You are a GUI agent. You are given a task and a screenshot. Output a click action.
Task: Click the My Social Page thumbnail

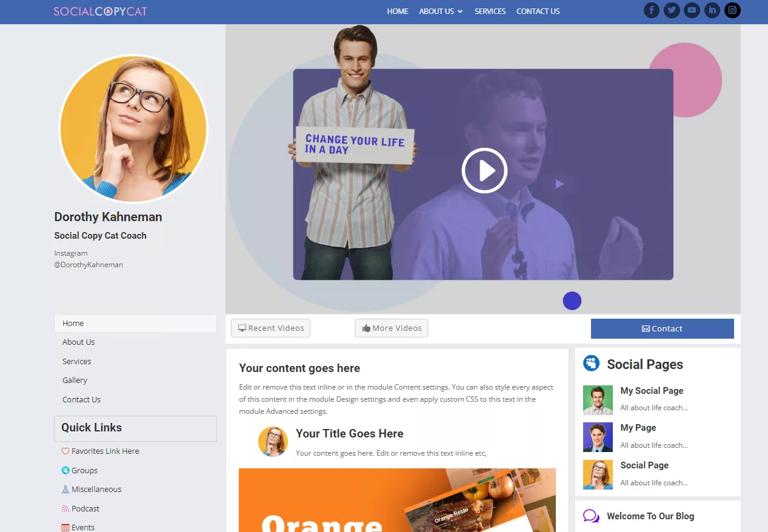pyautogui.click(x=598, y=400)
